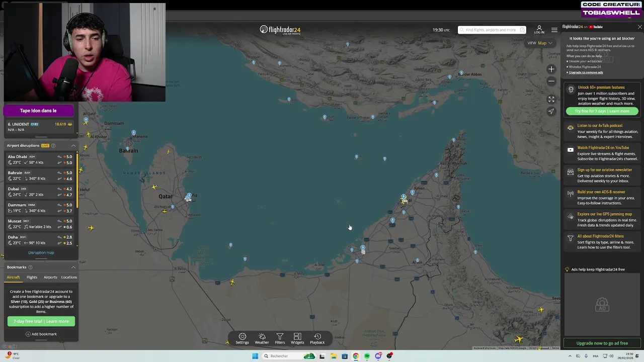The image size is (644, 362).
Task: Click the 19:30 UTC time display
Action: coord(441,30)
